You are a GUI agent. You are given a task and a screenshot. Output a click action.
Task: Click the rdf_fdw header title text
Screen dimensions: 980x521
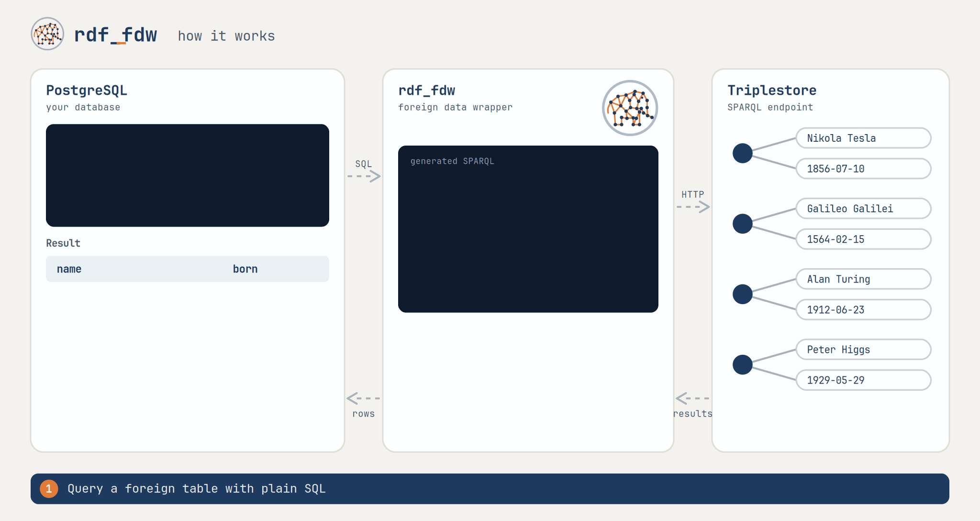point(115,35)
